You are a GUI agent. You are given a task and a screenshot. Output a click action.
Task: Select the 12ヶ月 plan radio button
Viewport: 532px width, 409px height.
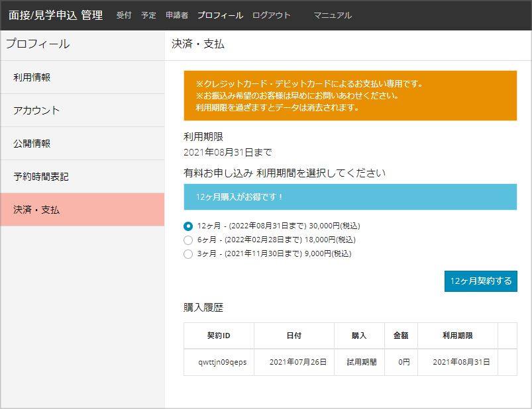(x=188, y=226)
